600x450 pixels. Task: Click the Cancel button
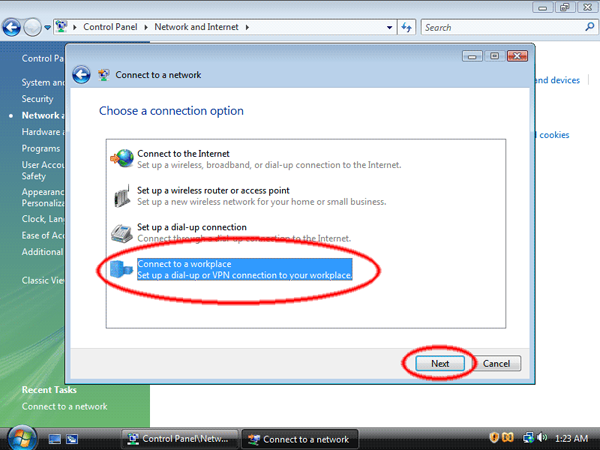click(496, 364)
